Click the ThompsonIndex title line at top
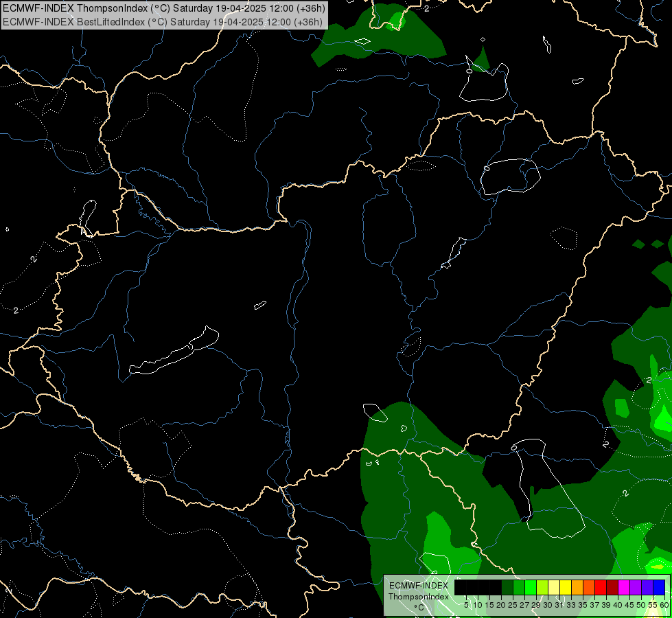The height and width of the screenshot is (618, 672). click(x=164, y=8)
